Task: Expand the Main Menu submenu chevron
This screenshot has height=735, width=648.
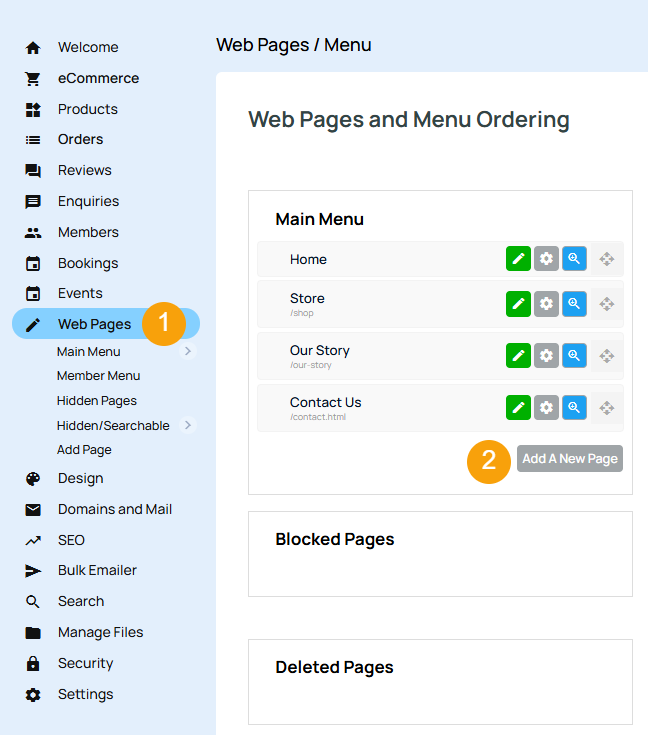Action: 187,351
